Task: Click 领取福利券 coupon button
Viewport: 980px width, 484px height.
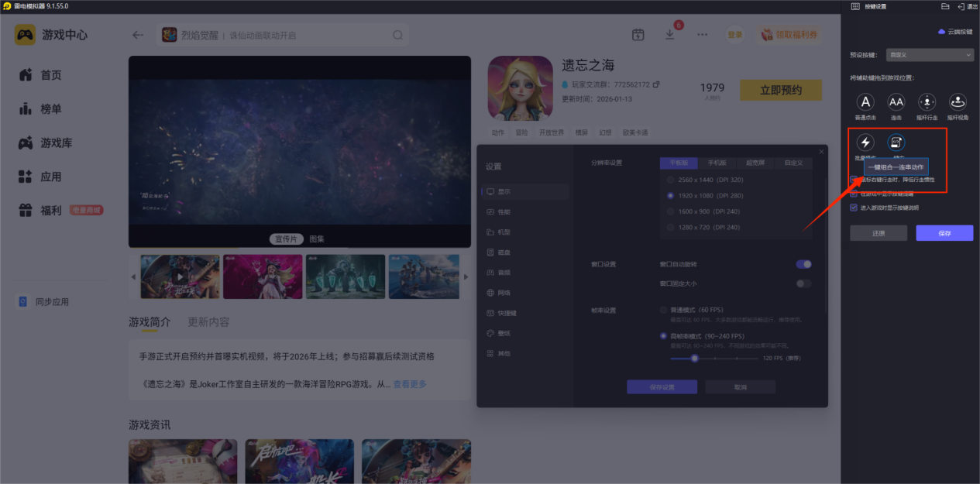Action: pyautogui.click(x=789, y=35)
